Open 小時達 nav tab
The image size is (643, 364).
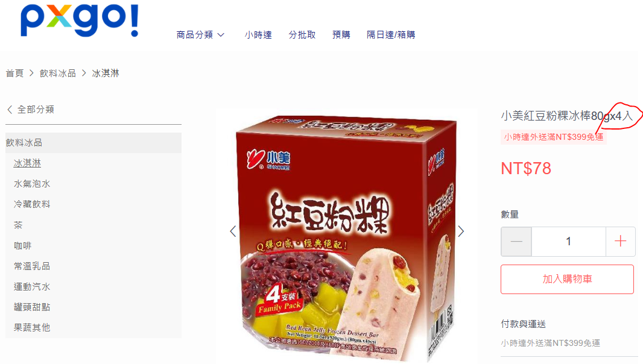(x=258, y=35)
